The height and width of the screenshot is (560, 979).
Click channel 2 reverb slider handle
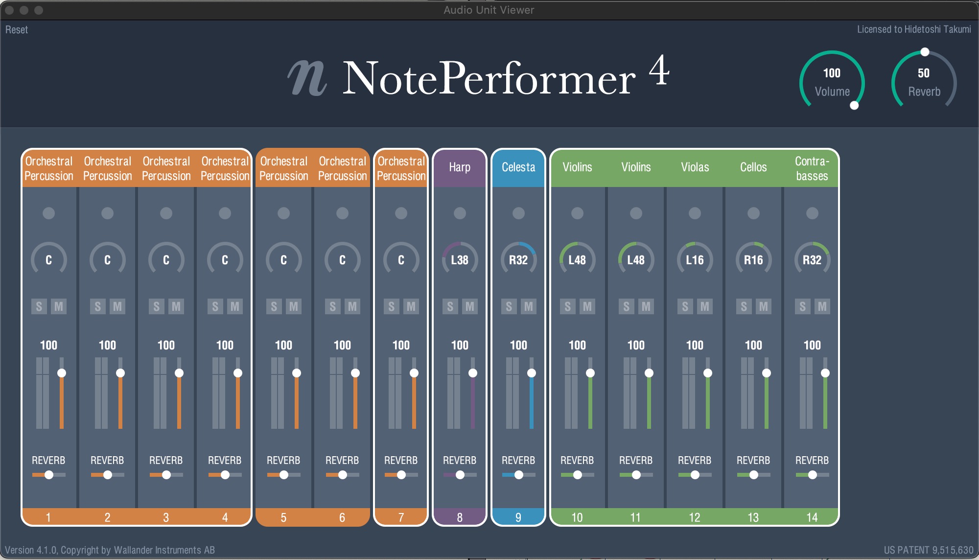pyautogui.click(x=108, y=475)
